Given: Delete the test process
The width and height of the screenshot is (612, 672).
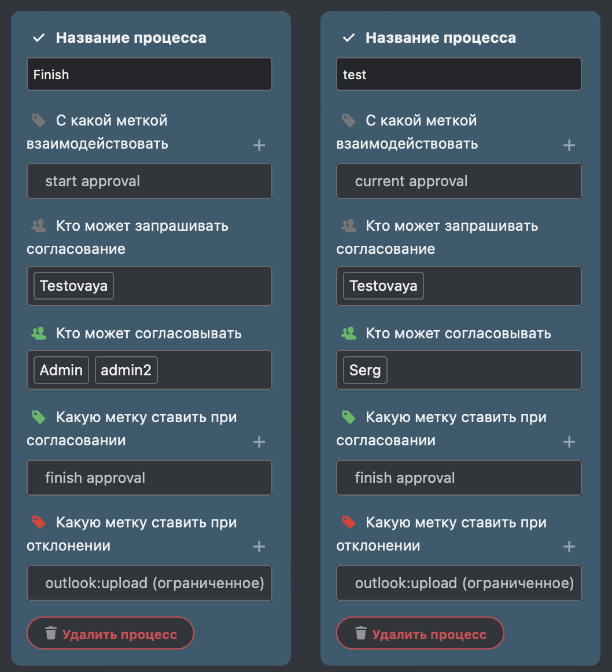Looking at the screenshot, I should (420, 633).
